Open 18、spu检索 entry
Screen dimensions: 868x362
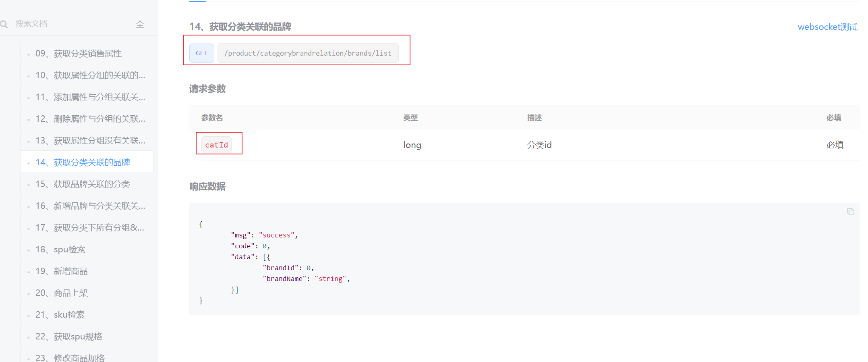60,250
